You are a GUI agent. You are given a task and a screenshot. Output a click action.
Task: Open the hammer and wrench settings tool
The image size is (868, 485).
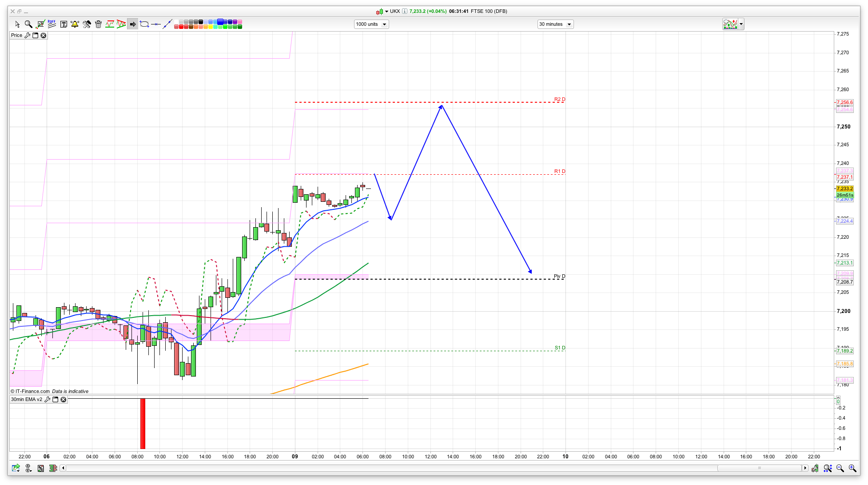pos(87,24)
